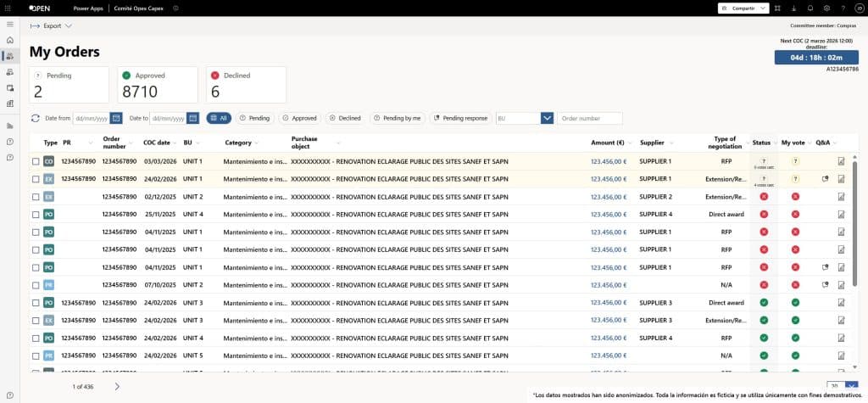Check the box for PO UNIT 3 Direct award order
The height and width of the screenshot is (403, 868).
tap(36, 303)
